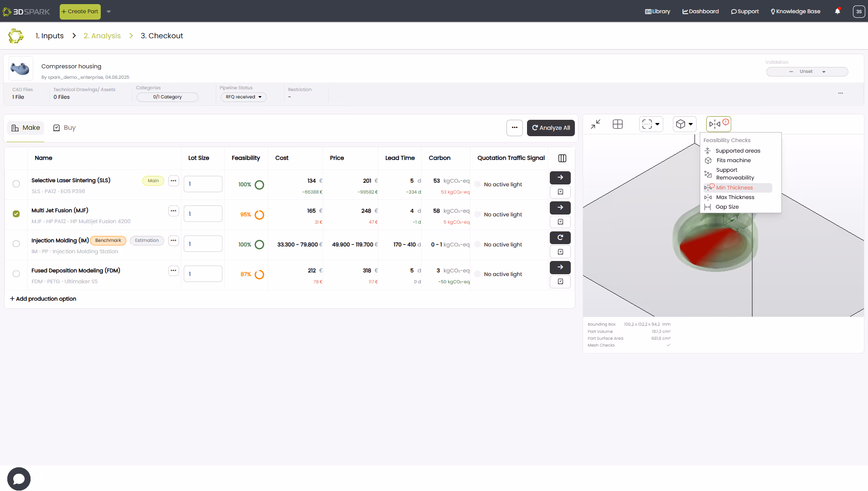Click the SLS 100% feasibility indicator
Image resolution: width=868 pixels, height=491 pixels.
(251, 185)
